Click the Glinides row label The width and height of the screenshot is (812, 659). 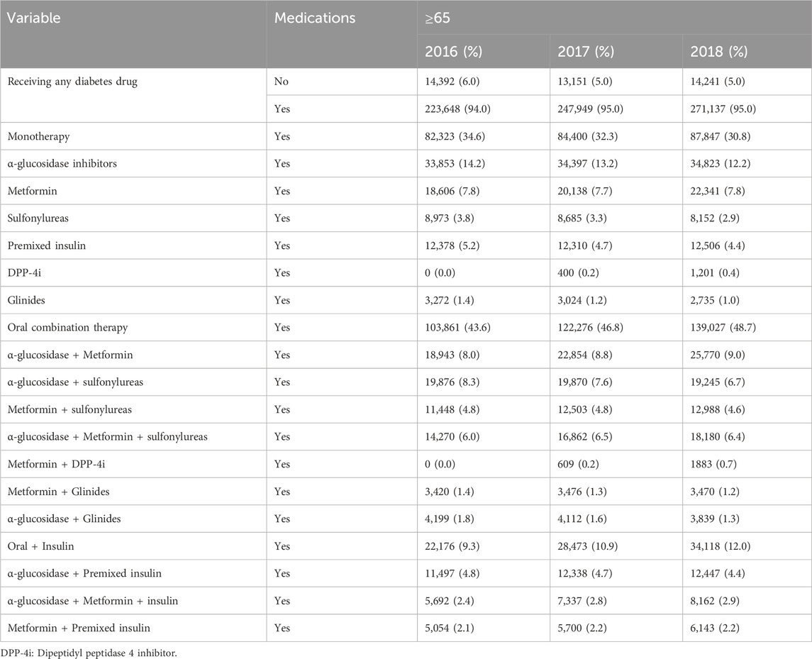pos(26,301)
